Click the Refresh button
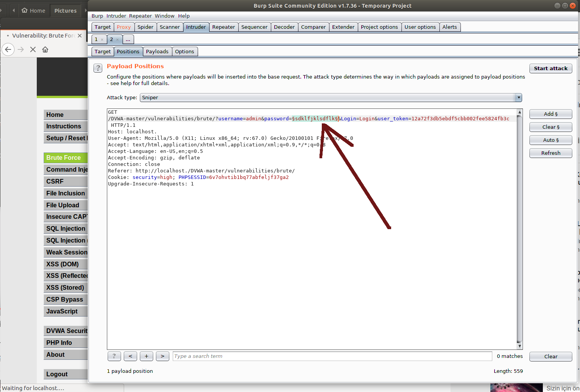Viewport: 580px width, 392px height. pos(551,153)
